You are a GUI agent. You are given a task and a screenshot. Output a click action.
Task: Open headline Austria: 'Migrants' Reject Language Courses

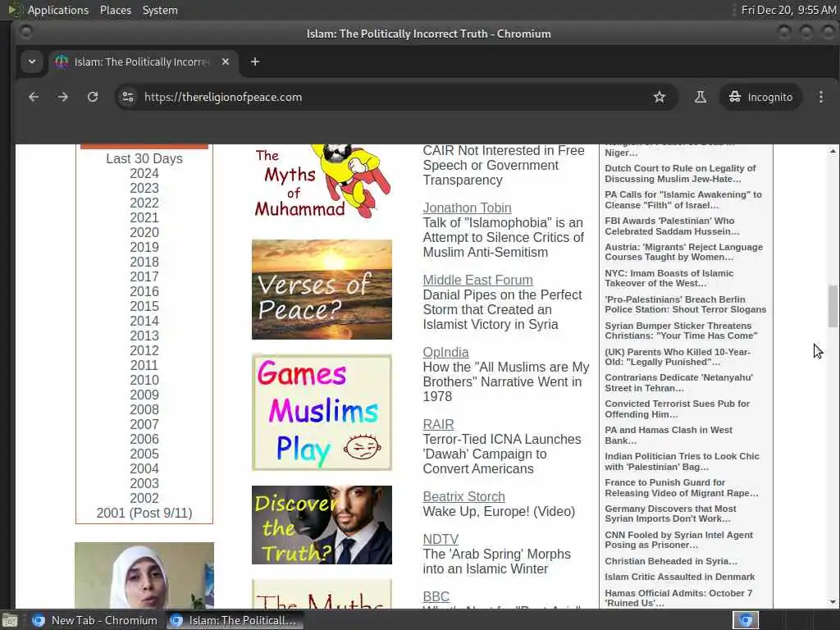click(x=683, y=252)
